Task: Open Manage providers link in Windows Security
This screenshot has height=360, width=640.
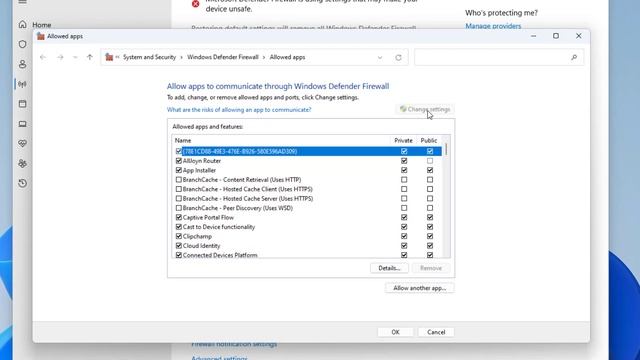Action: [493, 26]
